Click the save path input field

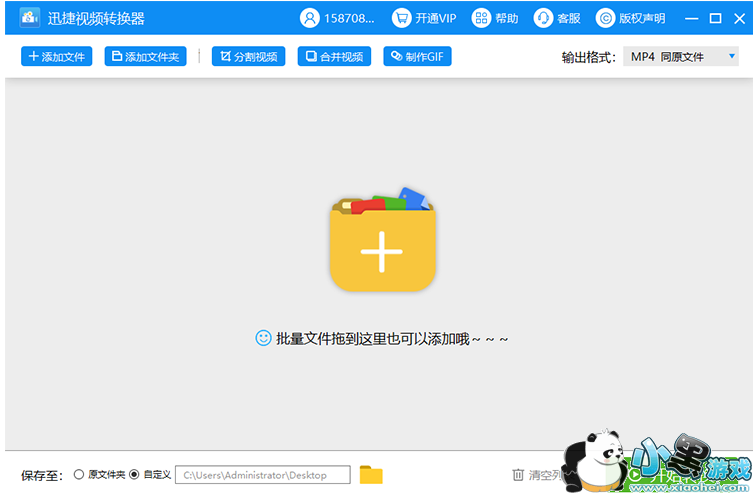coord(263,475)
